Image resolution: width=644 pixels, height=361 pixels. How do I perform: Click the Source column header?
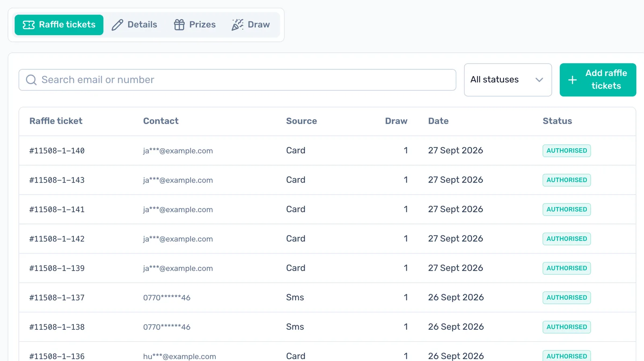[x=301, y=121]
